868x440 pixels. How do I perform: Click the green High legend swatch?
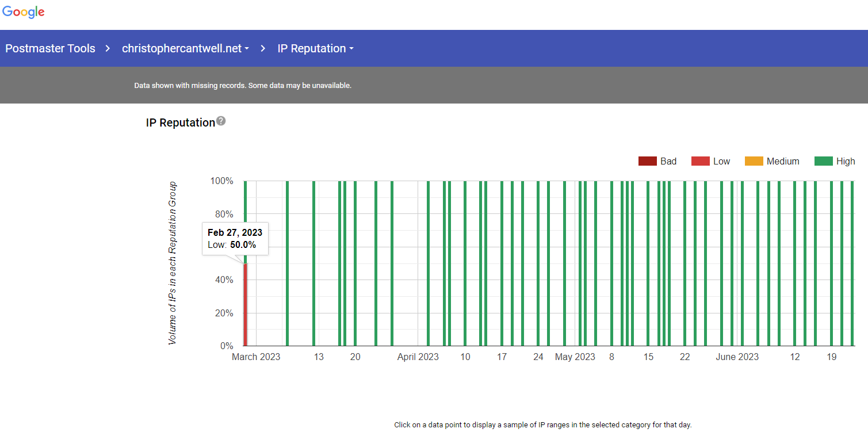(824, 161)
